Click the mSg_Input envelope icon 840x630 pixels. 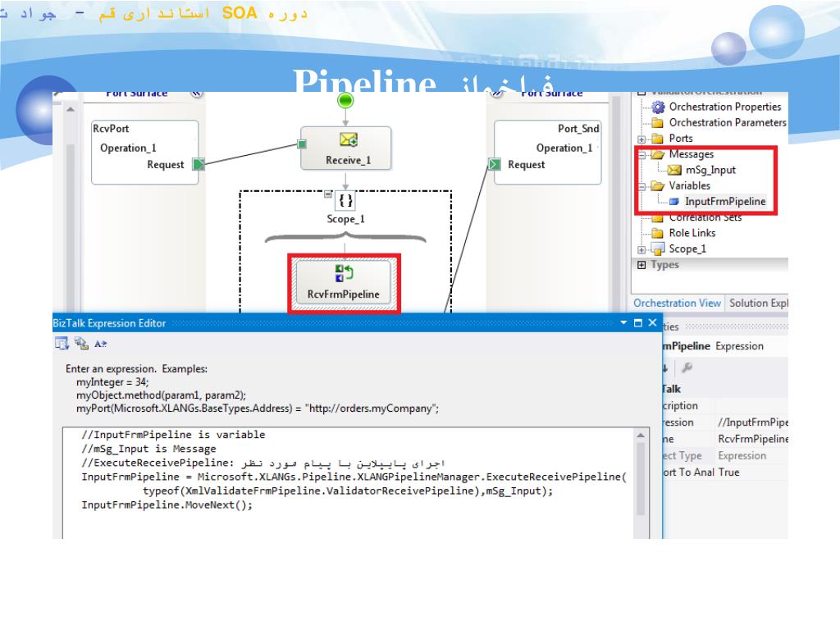(674, 171)
